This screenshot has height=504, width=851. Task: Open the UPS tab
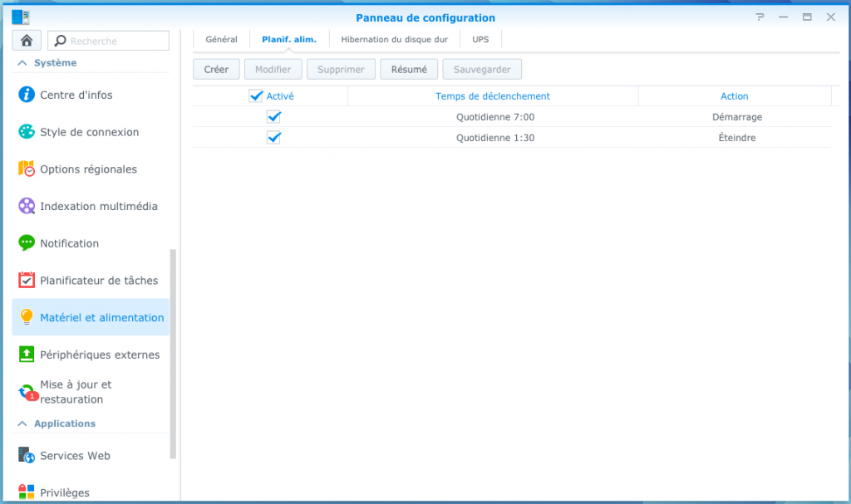click(x=480, y=39)
